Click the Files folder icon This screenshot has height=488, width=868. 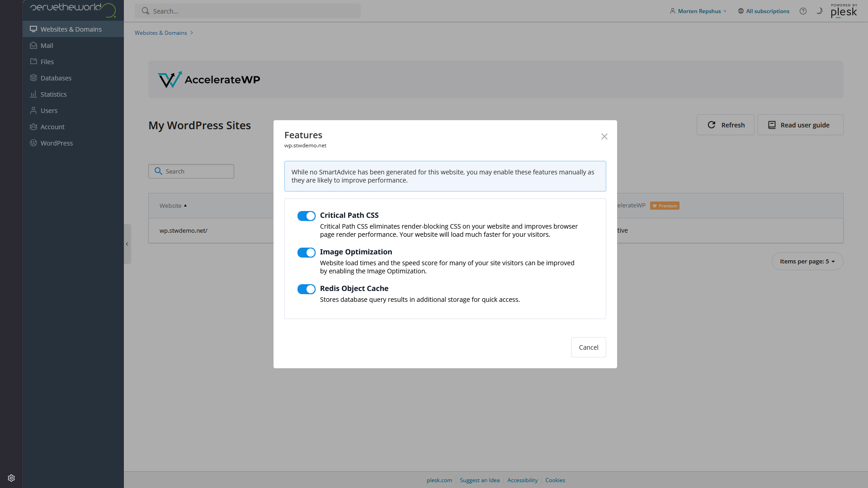pos(33,61)
